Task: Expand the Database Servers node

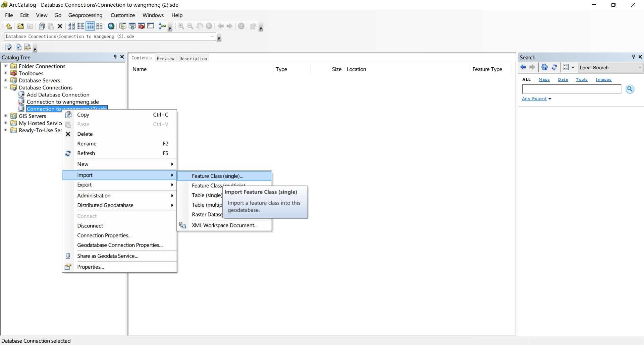Action: (x=5, y=80)
